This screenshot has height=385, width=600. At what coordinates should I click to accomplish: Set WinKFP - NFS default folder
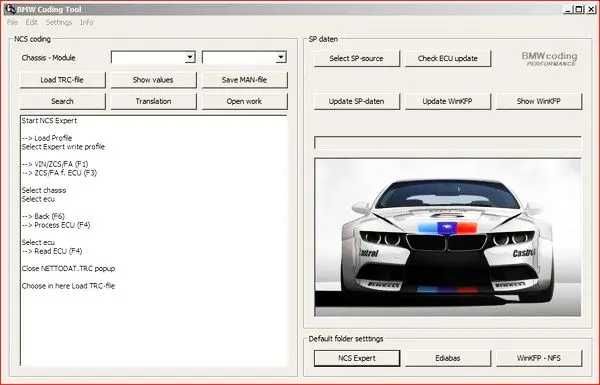[539, 358]
